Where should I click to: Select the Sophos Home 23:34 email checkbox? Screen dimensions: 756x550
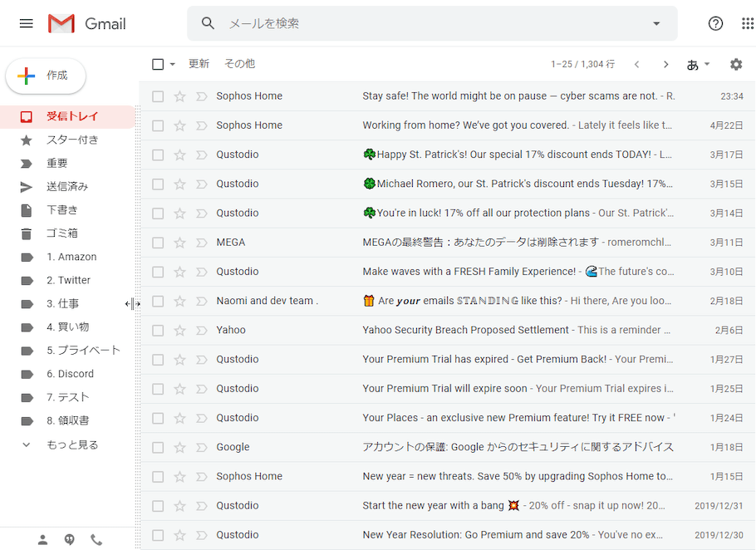point(158,96)
